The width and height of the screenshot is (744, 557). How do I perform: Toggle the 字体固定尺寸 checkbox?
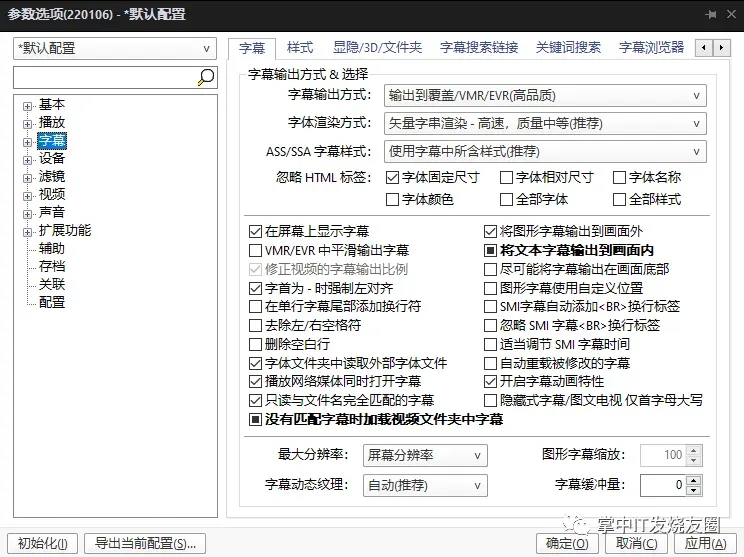392,177
